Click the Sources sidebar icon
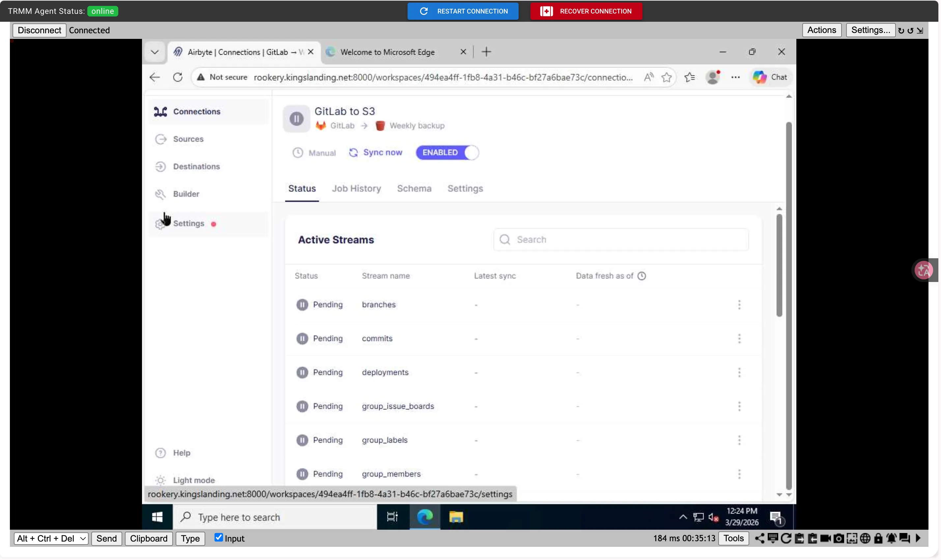This screenshot has height=560, width=941. coord(160,139)
